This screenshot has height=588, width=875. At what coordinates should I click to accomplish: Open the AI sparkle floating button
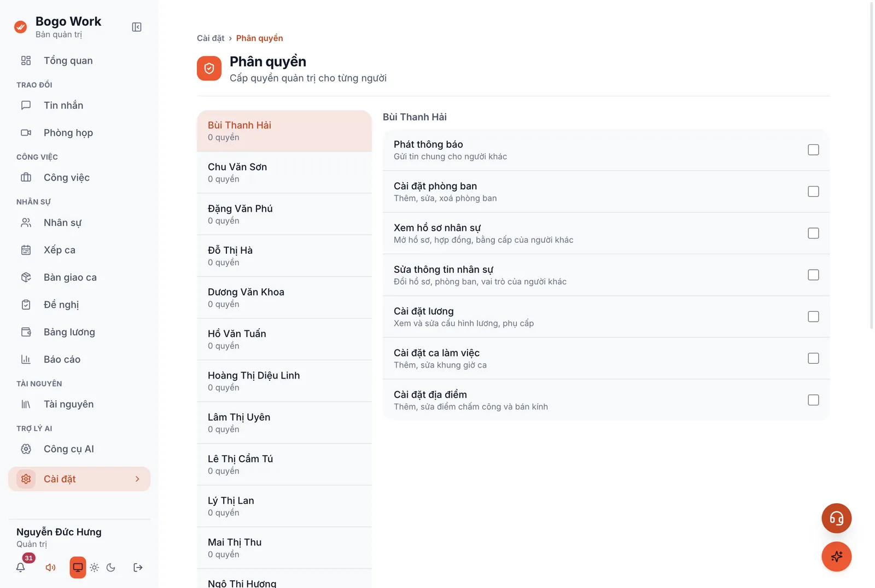coord(836,556)
